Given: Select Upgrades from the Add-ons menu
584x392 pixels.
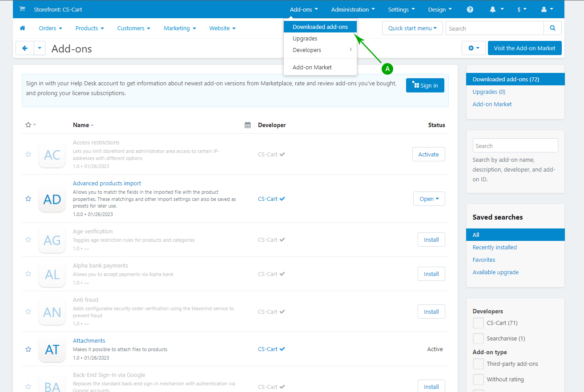Looking at the screenshot, I should click(x=305, y=39).
